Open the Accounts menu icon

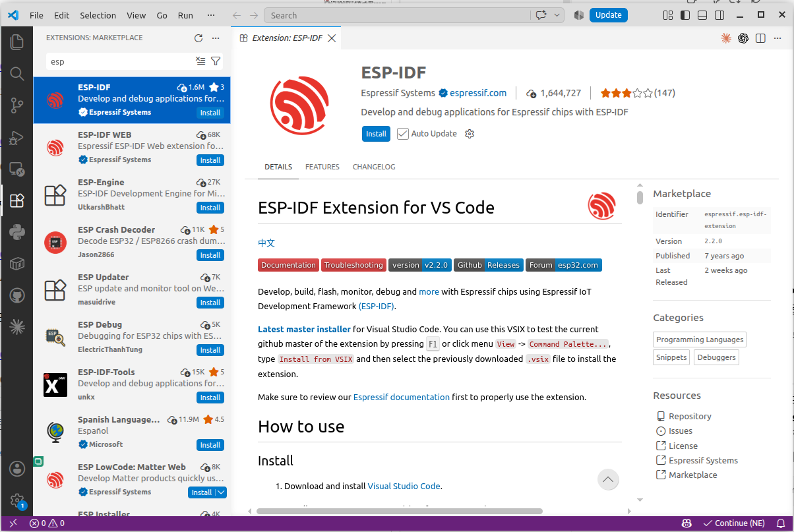coord(17,469)
